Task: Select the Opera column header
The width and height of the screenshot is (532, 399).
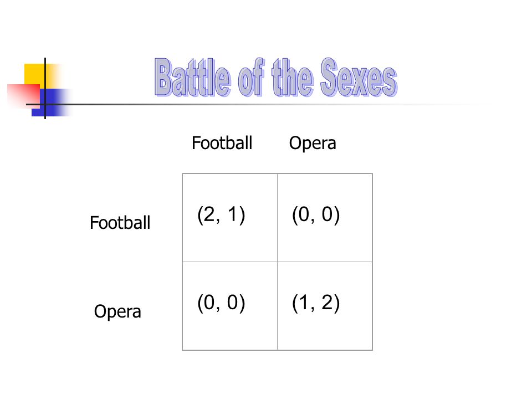Action: pos(313,144)
